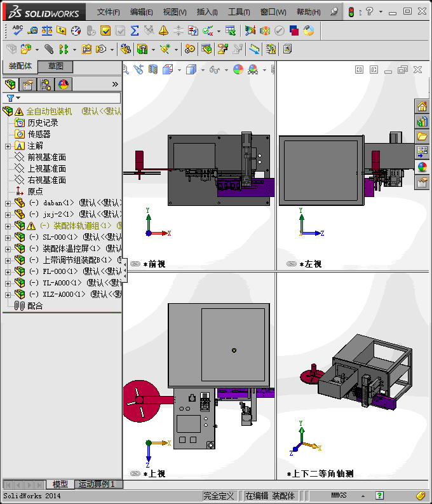Open the SolidWorks Resources home icon
The width and height of the screenshot is (432, 504).
[x=422, y=106]
